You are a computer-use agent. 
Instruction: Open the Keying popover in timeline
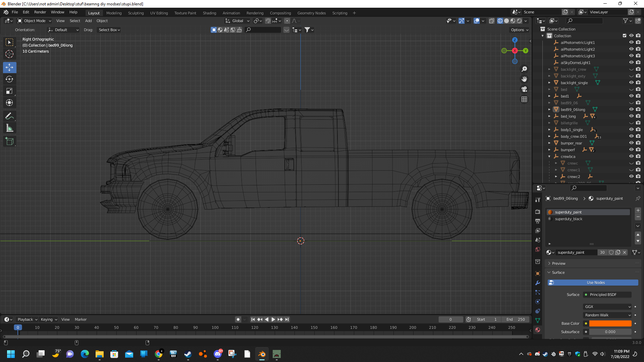tap(49, 319)
